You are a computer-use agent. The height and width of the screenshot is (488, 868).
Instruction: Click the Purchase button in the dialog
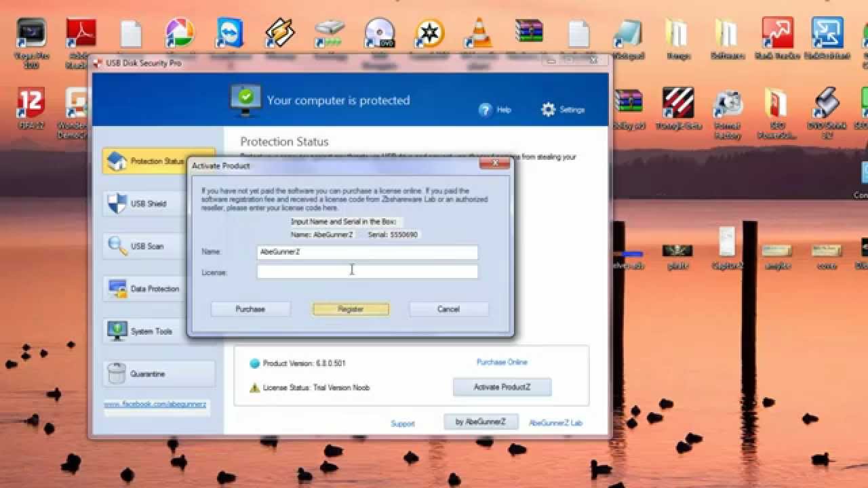[x=250, y=309]
